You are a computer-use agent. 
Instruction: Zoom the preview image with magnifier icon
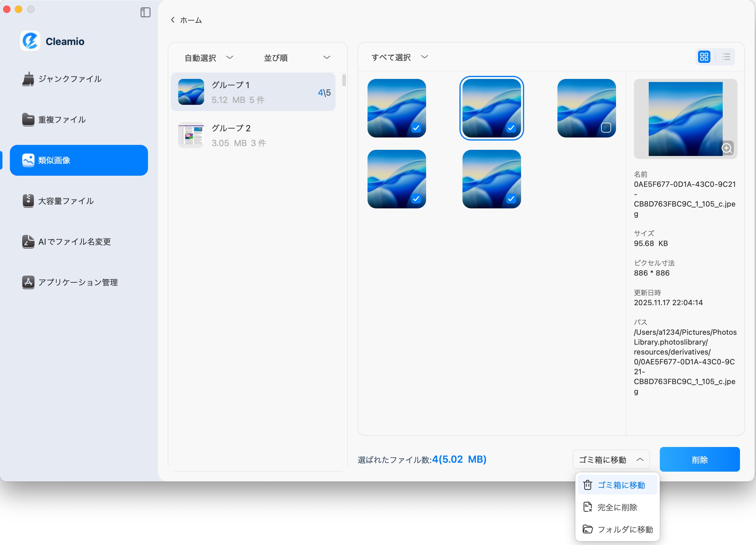(727, 148)
